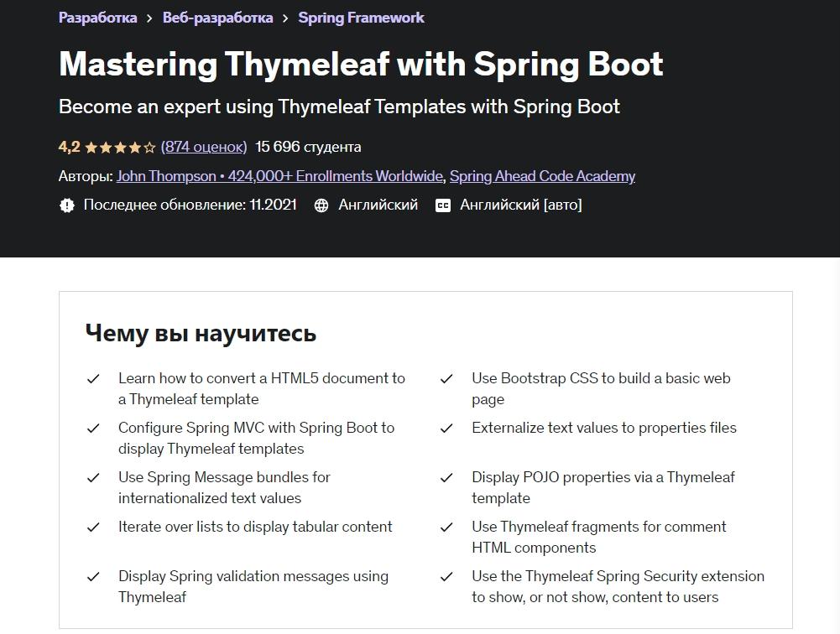Click checkmark beside Bootstrap CSS item
This screenshot has width=840, height=634.
coord(447,379)
